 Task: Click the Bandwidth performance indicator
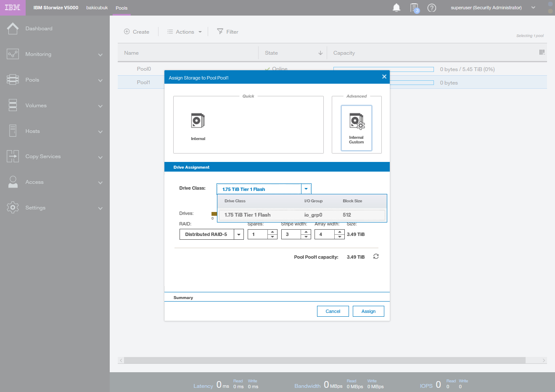pyautogui.click(x=339, y=384)
